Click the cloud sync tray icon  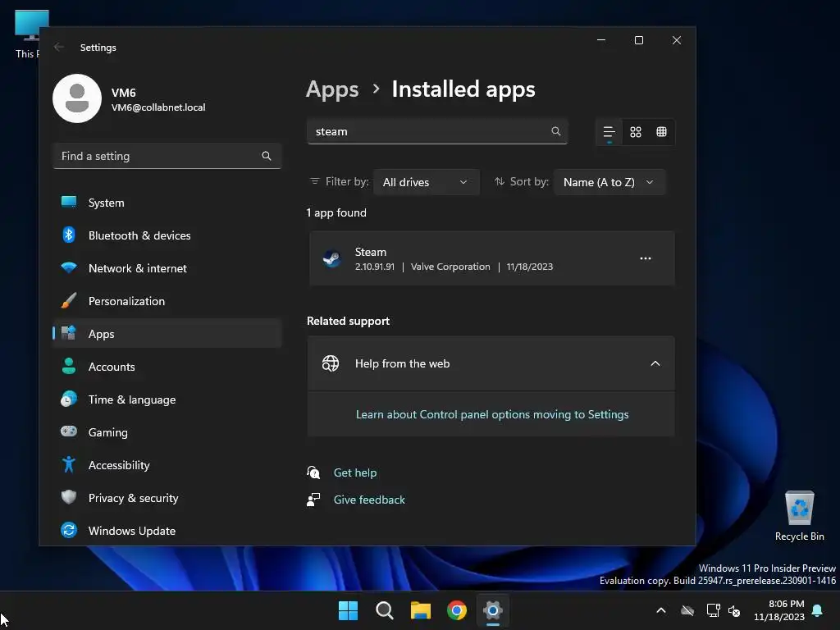pyautogui.click(x=687, y=610)
